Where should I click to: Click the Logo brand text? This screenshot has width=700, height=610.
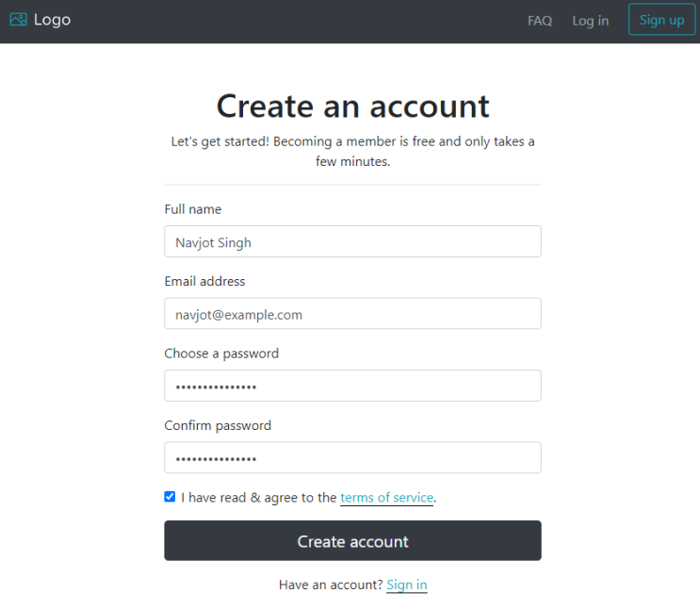(52, 20)
